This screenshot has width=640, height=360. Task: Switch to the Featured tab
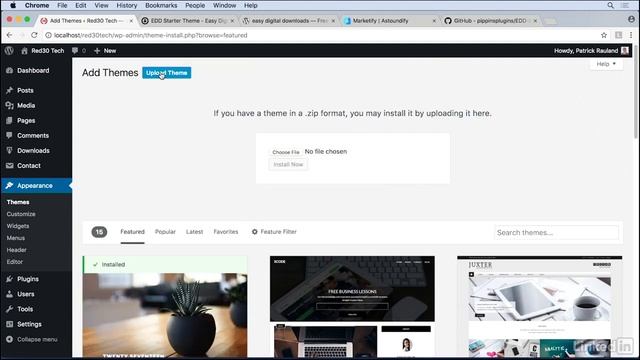132,232
